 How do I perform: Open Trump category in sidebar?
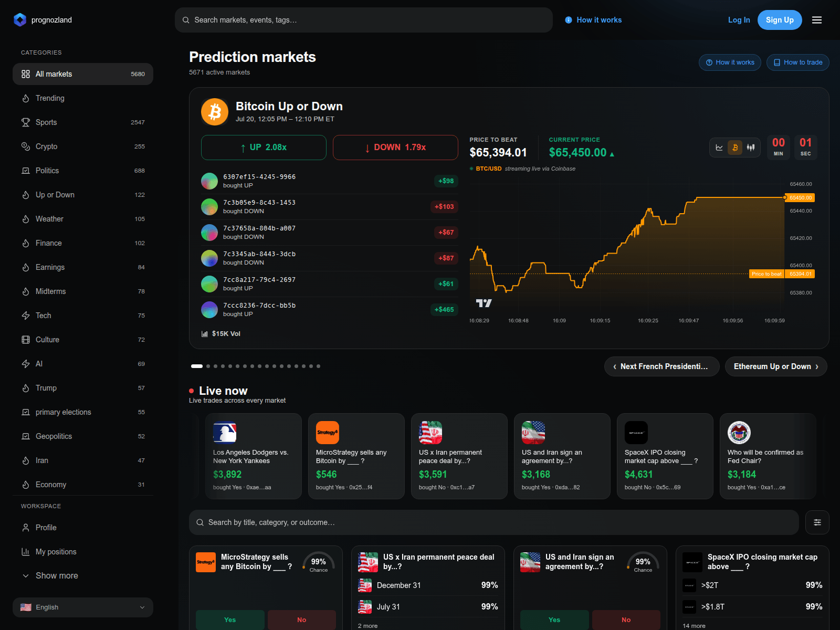[83, 388]
